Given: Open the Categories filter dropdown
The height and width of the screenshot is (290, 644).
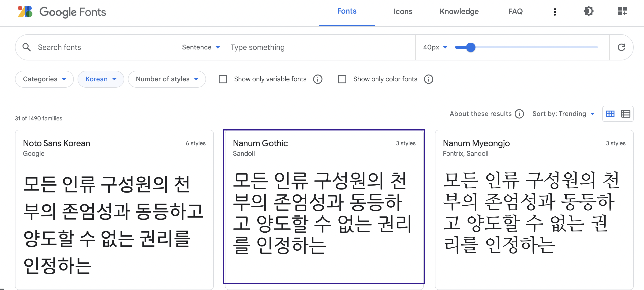Looking at the screenshot, I should 44,79.
